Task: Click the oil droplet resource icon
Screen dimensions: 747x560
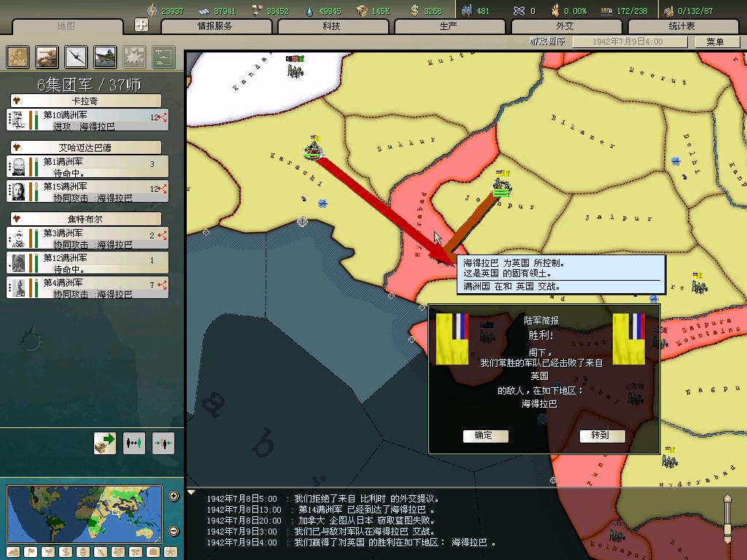Action: click(310, 10)
